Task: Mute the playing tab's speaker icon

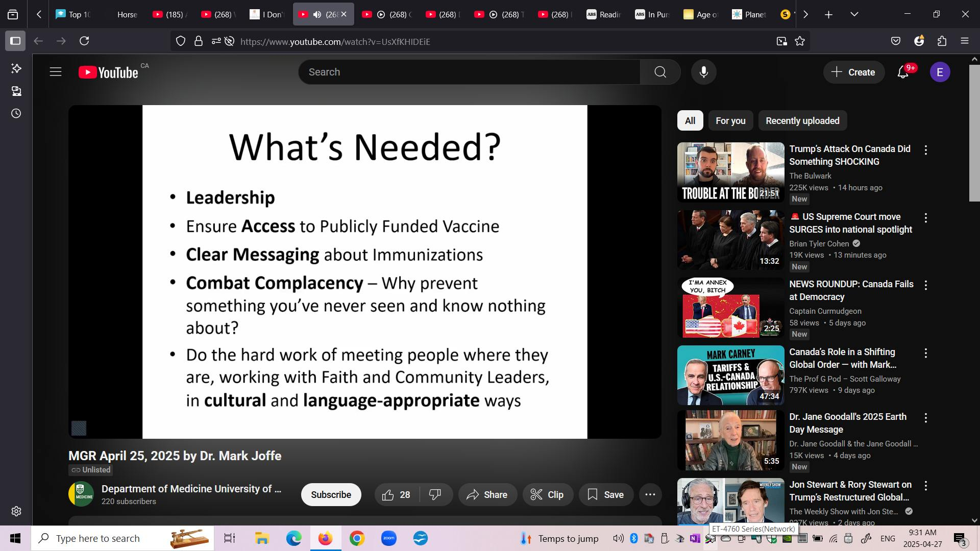Action: [x=317, y=14]
